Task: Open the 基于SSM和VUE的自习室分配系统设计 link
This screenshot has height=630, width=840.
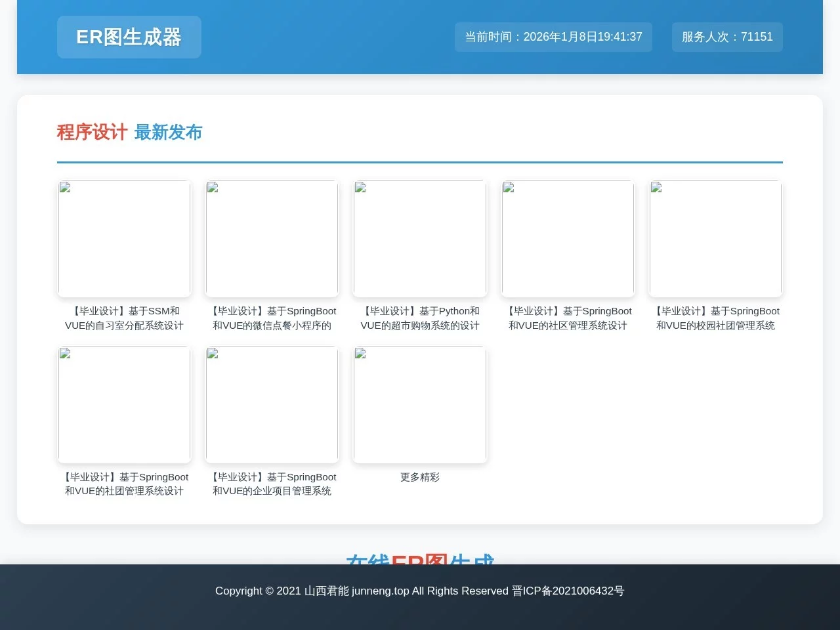Action: click(124, 318)
